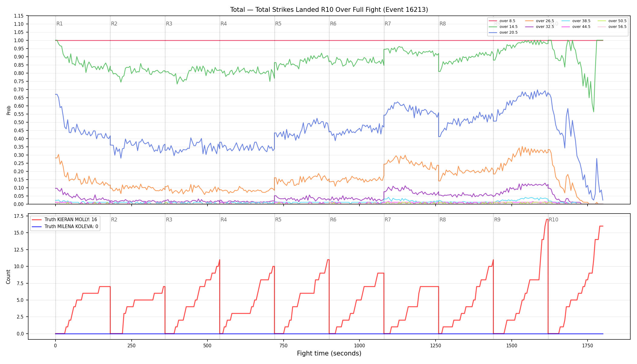The width and height of the screenshot is (637, 364).
Task: Select the R10 round label in count chart
Action: (x=553, y=220)
